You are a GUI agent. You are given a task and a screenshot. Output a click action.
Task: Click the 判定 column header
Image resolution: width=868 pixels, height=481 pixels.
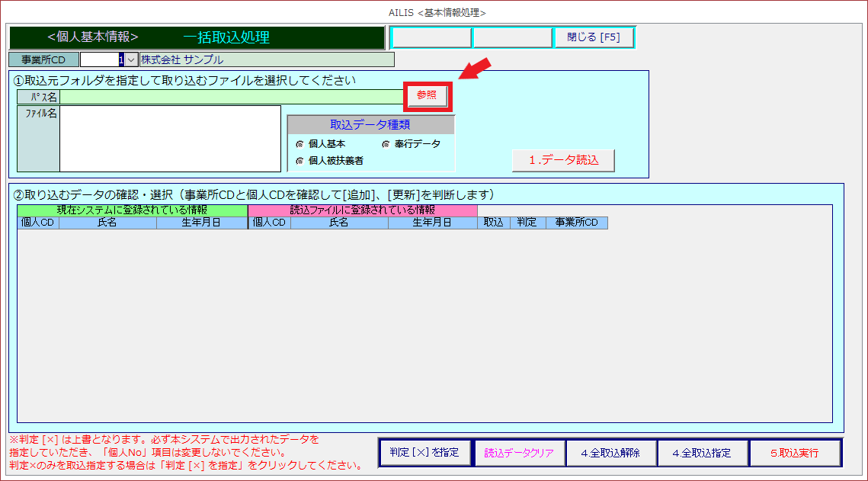(527, 223)
